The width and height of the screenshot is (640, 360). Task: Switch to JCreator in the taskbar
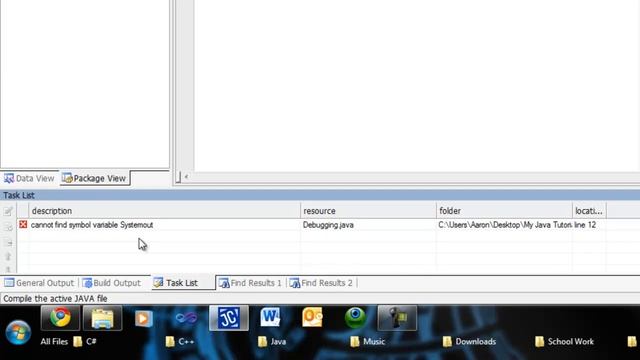tap(229, 318)
